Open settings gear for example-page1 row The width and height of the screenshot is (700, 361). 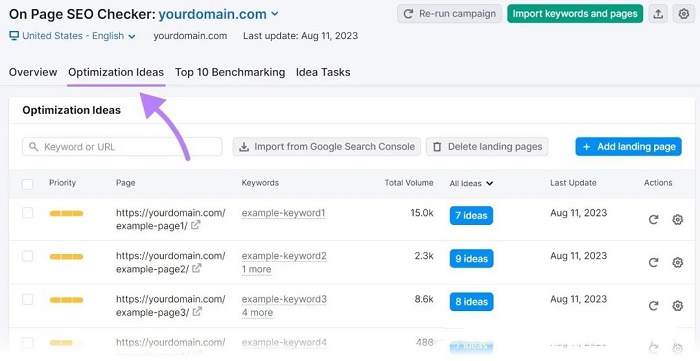click(678, 220)
